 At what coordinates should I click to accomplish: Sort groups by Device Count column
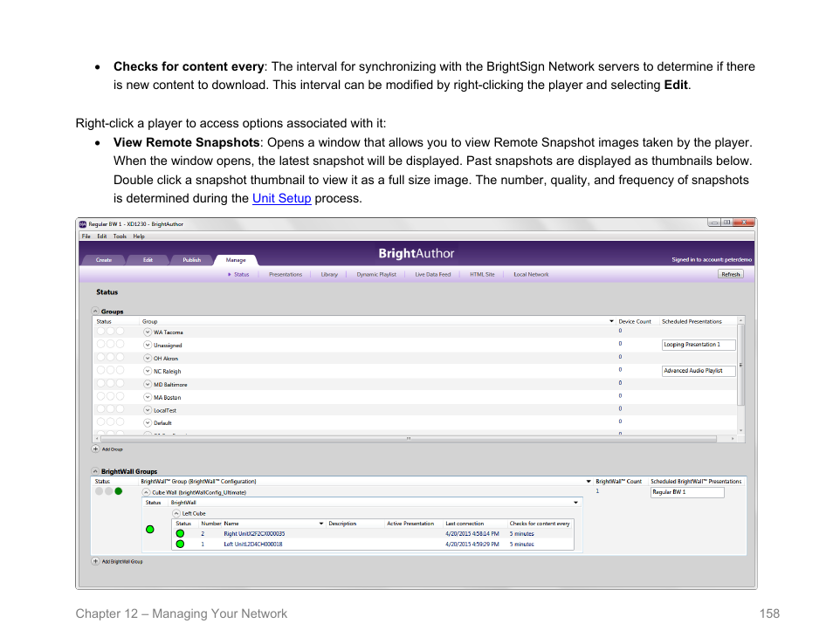click(634, 321)
